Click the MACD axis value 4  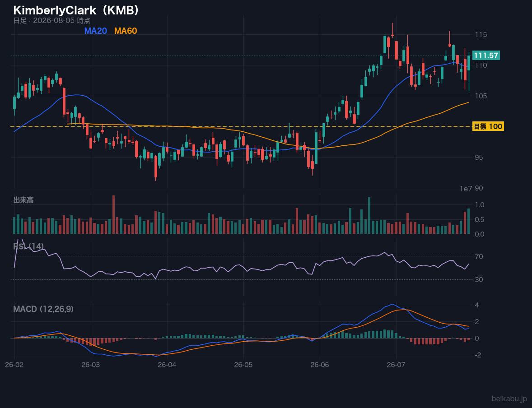pyautogui.click(x=477, y=305)
